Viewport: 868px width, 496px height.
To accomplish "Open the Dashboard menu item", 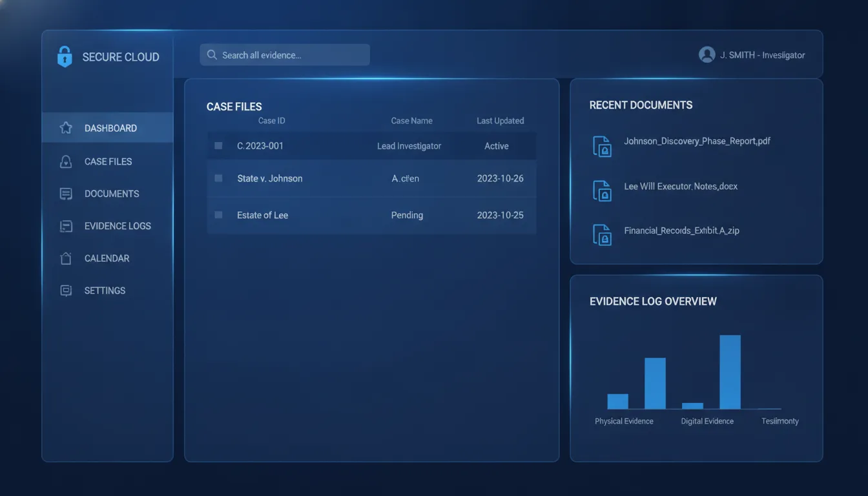I will (x=108, y=128).
